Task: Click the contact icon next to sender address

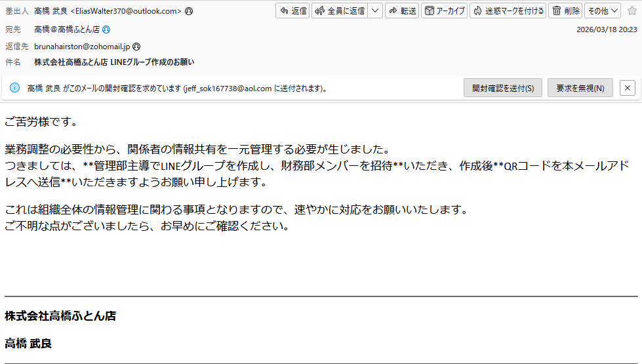Action: tap(190, 11)
